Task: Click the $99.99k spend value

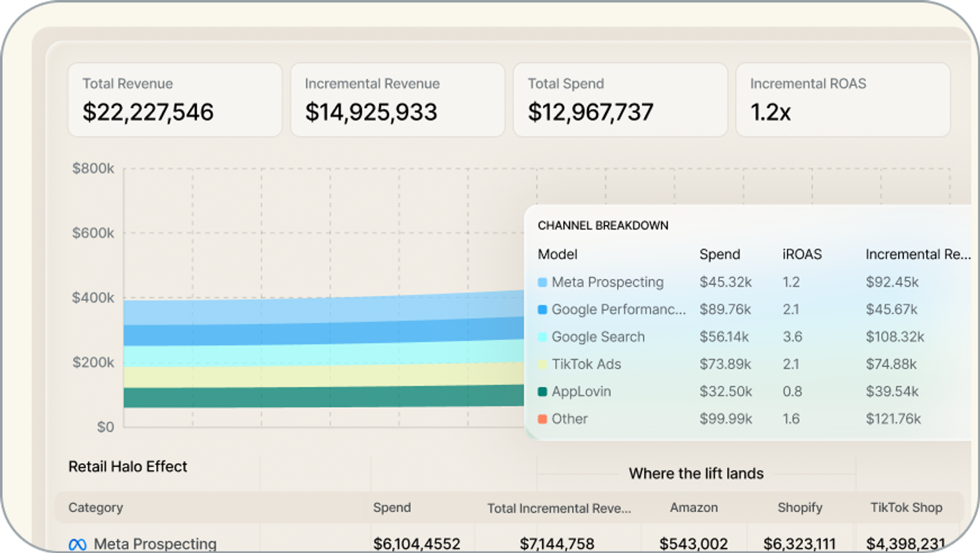Action: pos(726,419)
